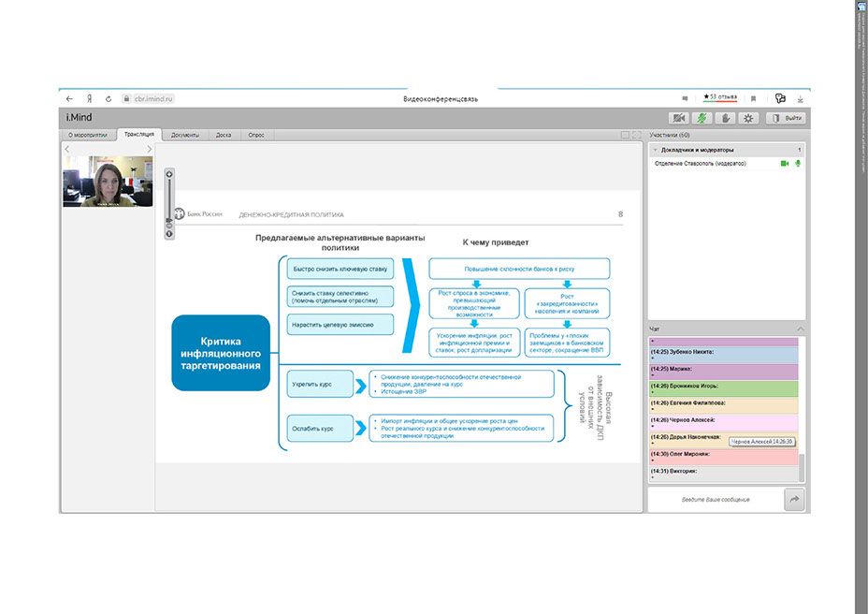Click the browser page reload icon
Image resolution: width=868 pixels, height=614 pixels.
(108, 98)
